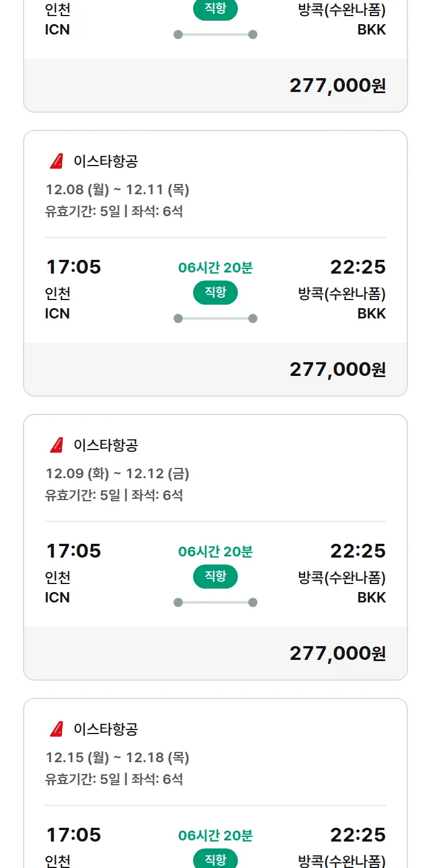Screen dimensions: 431x868
Task: Click date range 12.09 (화) ~ 12.12 (금)
Action: [117, 474]
